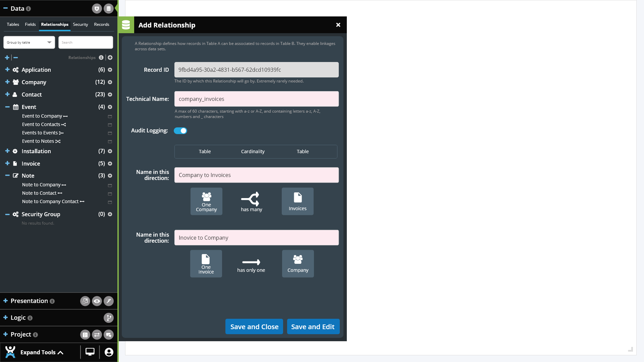Click the monitor icon in the bottom bar
Image resolution: width=644 pixels, height=362 pixels.
coord(90,352)
